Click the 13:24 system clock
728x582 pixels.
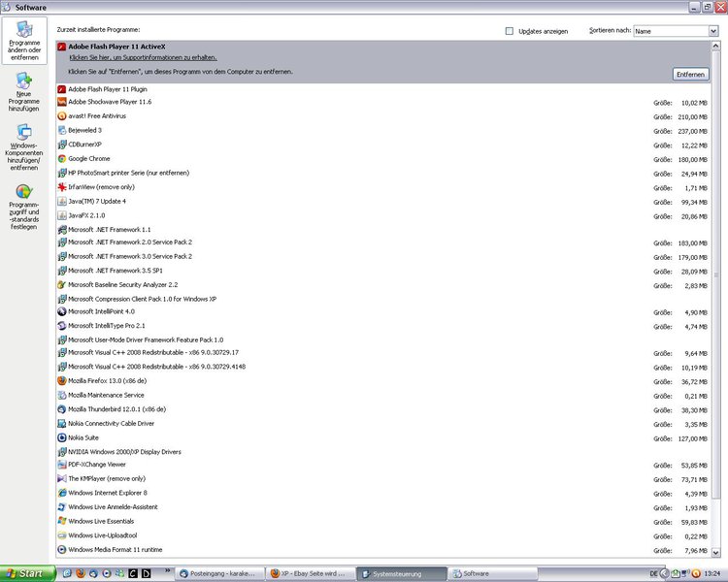[712, 573]
